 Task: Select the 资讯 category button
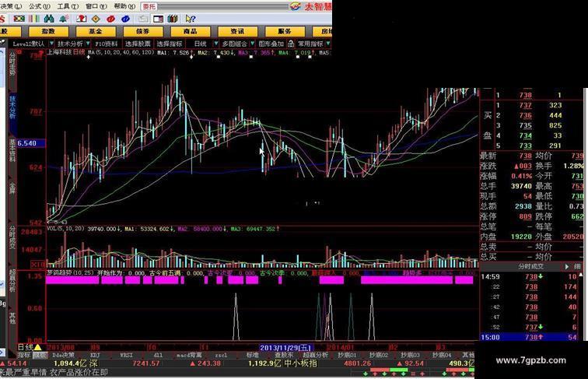[x=237, y=32]
